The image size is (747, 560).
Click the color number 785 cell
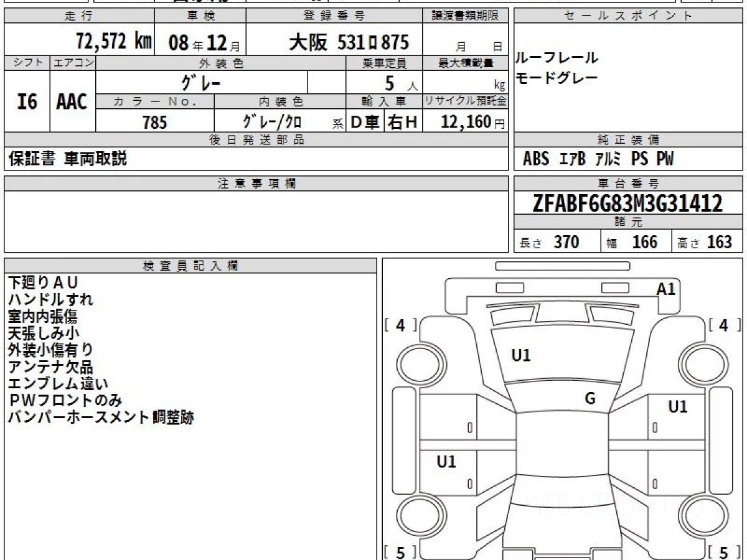154,122
